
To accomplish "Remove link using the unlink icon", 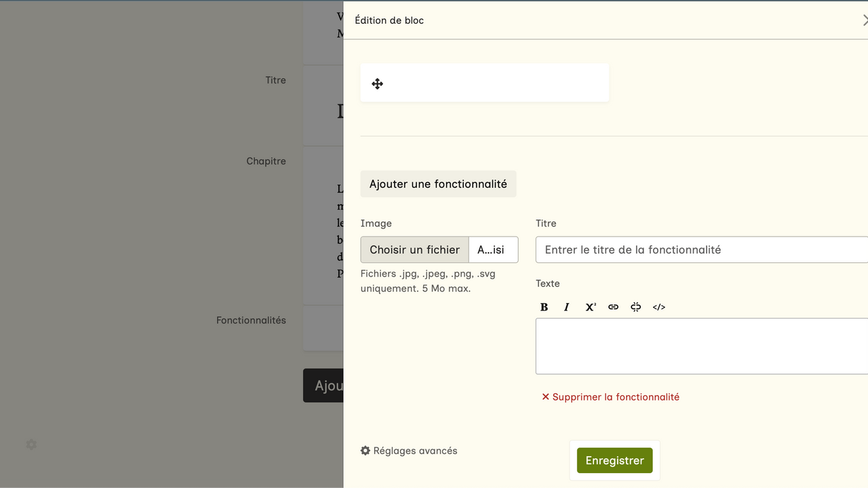I will pos(635,307).
